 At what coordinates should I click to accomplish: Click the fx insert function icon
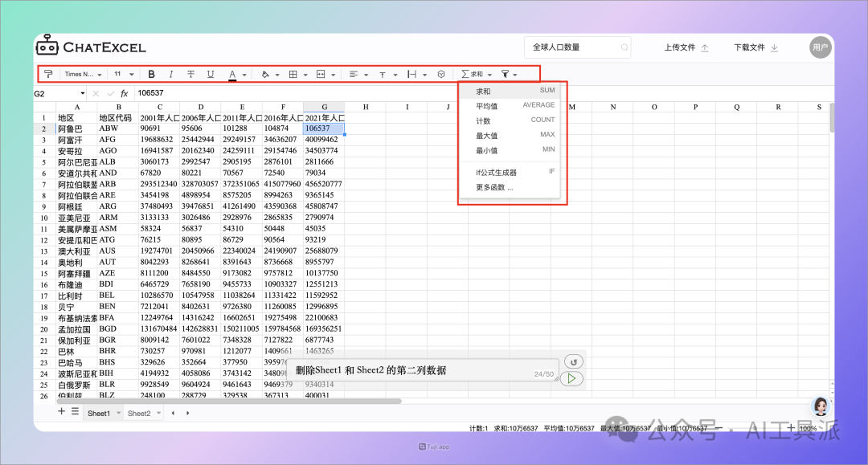click(x=125, y=93)
